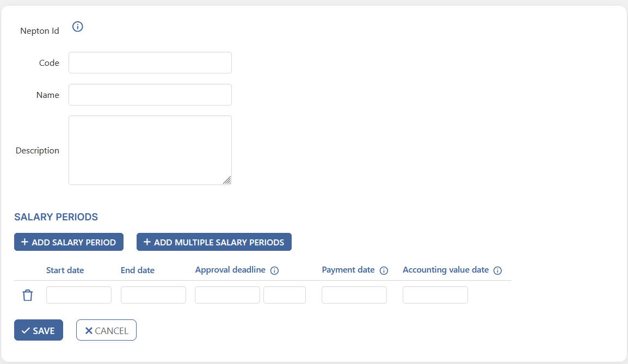Show the Approval deadline info tooltip icon
The width and height of the screenshot is (628, 364).
(x=274, y=271)
